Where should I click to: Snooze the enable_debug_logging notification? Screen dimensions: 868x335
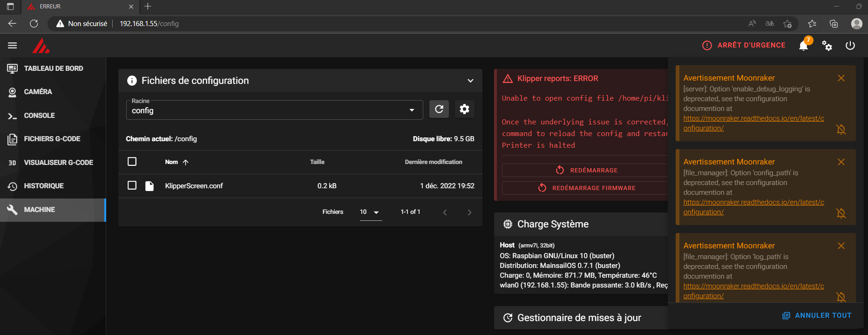click(841, 129)
